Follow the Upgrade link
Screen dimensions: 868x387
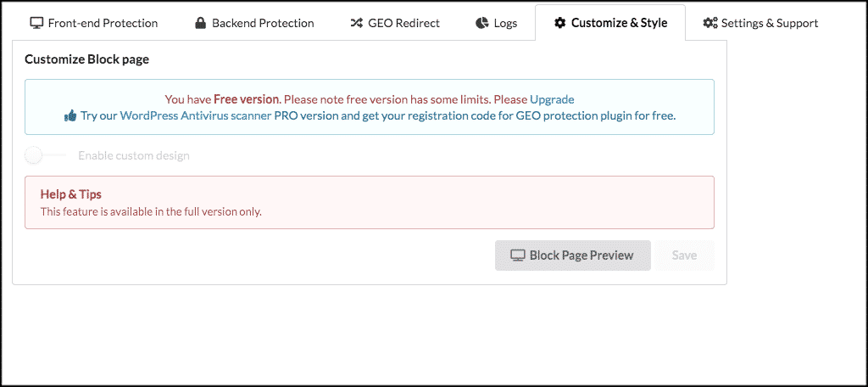(552, 100)
